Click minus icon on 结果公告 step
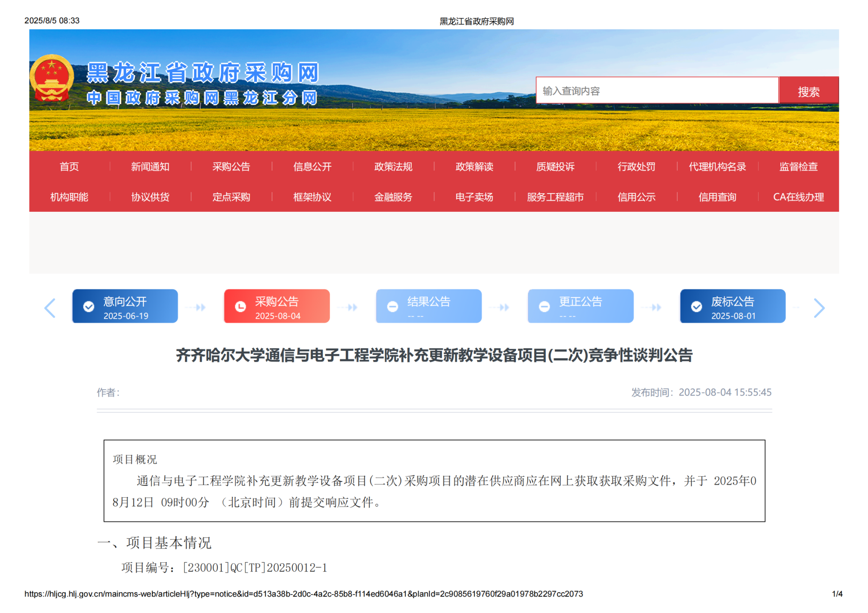This screenshot has height=613, width=868. click(x=392, y=307)
